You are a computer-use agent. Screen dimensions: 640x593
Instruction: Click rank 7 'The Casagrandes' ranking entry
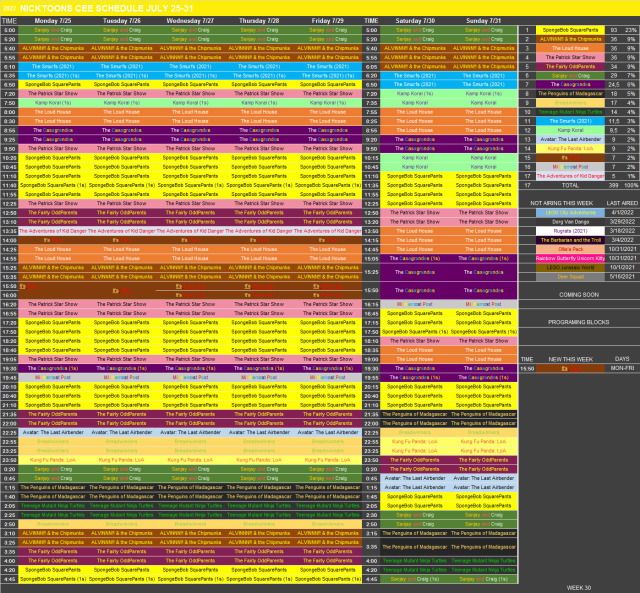tap(570, 84)
